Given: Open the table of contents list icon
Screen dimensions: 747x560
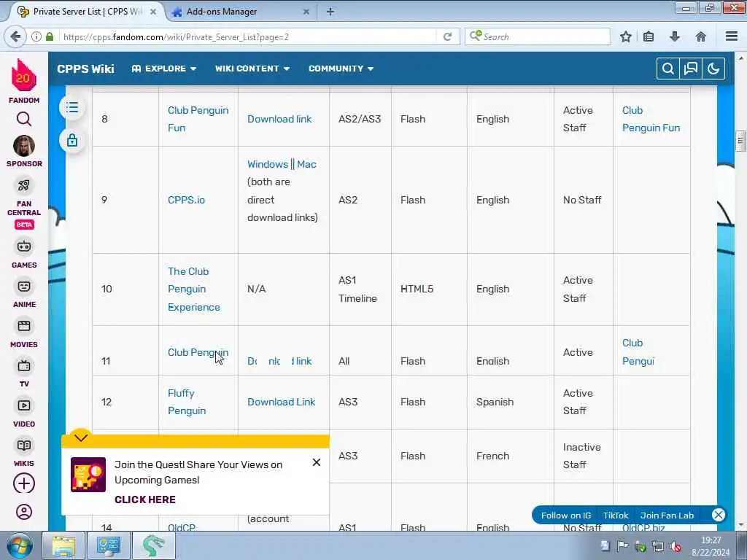Looking at the screenshot, I should (x=72, y=108).
